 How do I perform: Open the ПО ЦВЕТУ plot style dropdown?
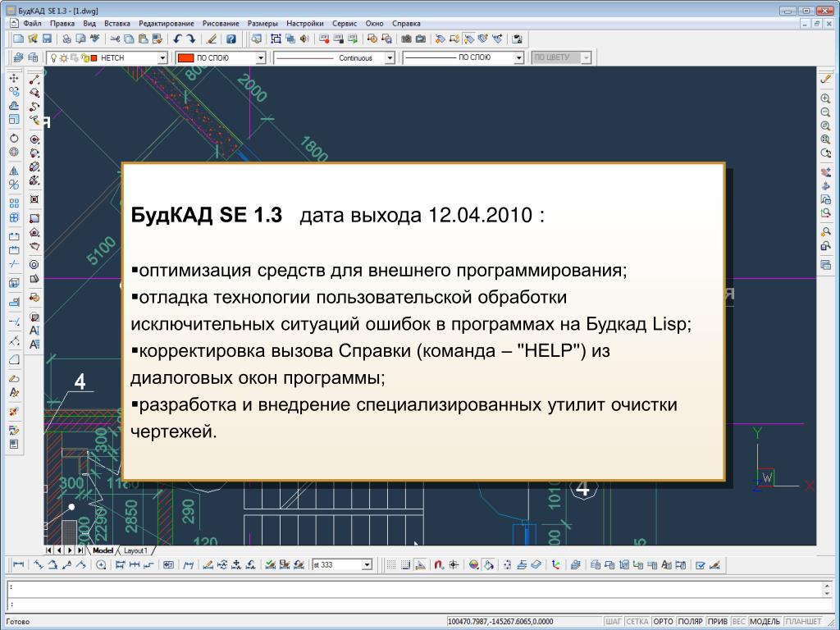pyautogui.click(x=586, y=57)
